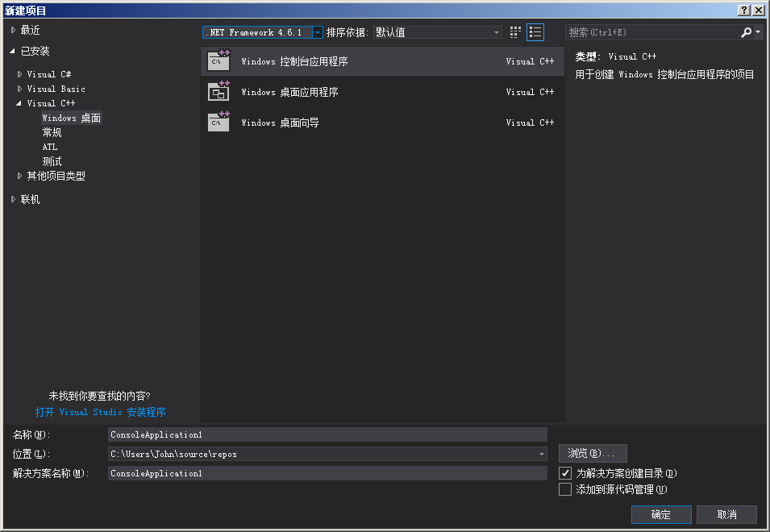Select 常规 category in the tree
The width and height of the screenshot is (770, 532).
[52, 132]
